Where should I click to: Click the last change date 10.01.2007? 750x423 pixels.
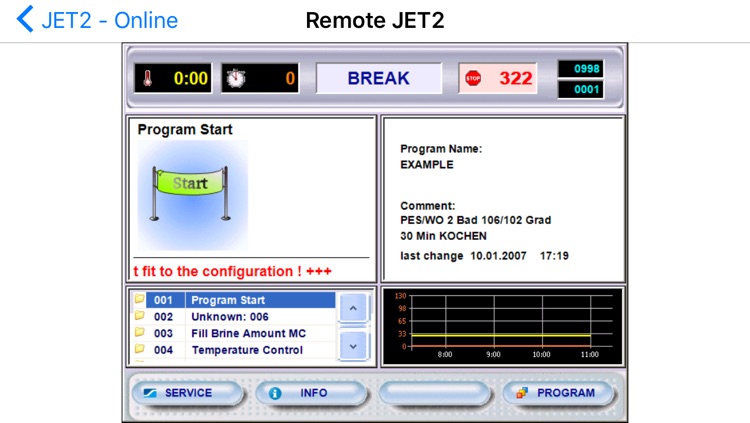[498, 256]
